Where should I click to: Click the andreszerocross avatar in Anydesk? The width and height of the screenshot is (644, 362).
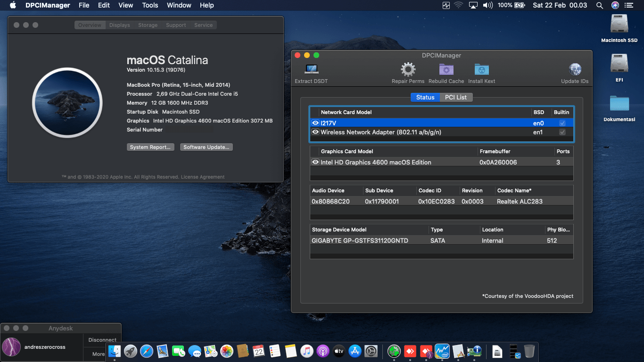[x=11, y=347]
